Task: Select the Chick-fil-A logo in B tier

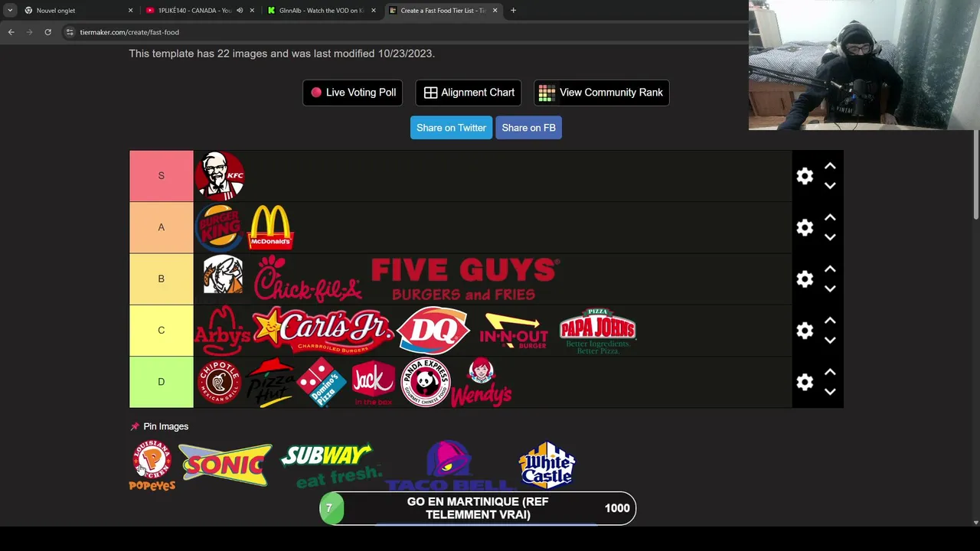Action: pyautogui.click(x=308, y=279)
